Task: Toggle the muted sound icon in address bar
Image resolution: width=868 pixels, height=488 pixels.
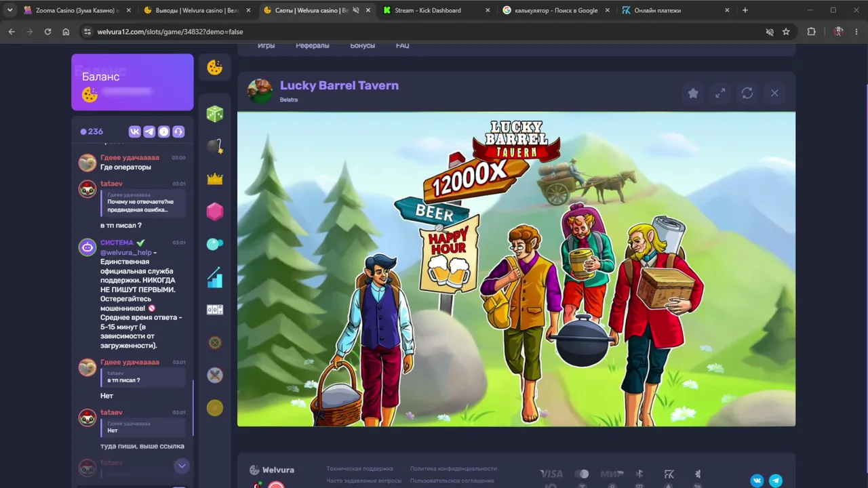Action: click(769, 32)
